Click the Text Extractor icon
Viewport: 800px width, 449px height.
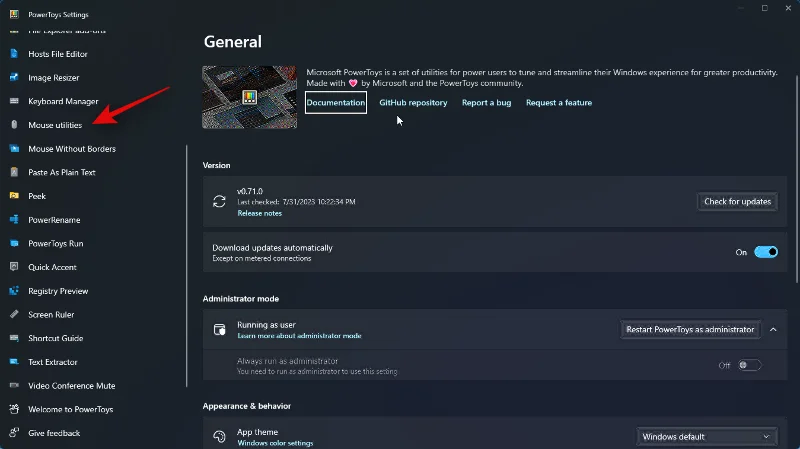click(x=14, y=362)
